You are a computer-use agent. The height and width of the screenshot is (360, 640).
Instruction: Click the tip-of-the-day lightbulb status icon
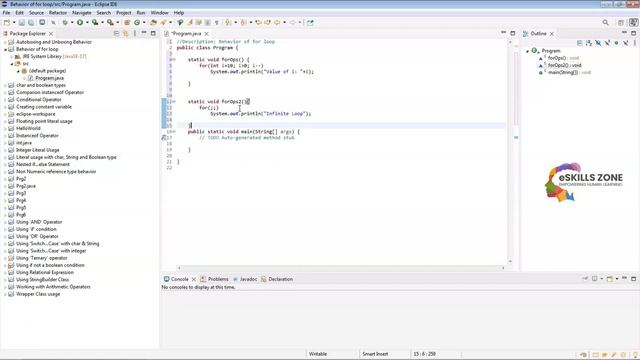(x=636, y=355)
